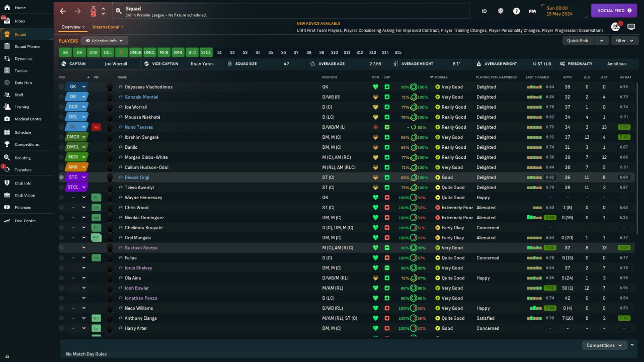Viewport: 644px width, 362px height.
Task: Switch to the Overview tab
Action: pos(73,27)
